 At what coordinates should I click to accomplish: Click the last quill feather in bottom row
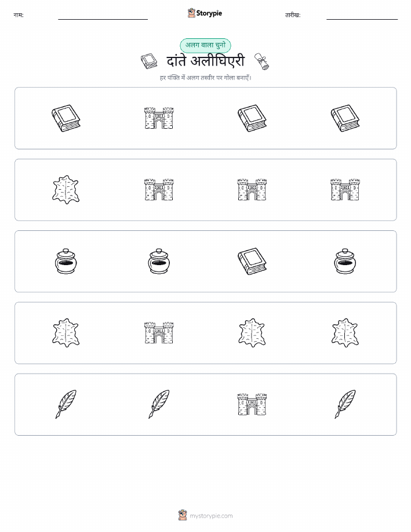pyautogui.click(x=345, y=404)
